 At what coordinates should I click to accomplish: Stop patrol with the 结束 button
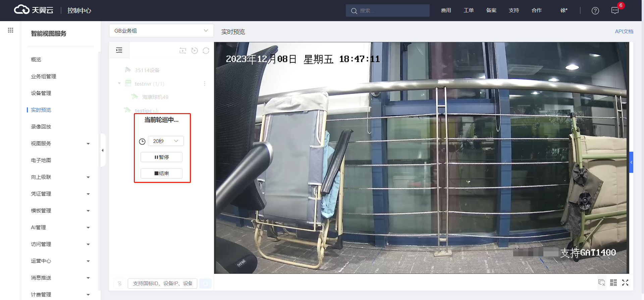[161, 173]
